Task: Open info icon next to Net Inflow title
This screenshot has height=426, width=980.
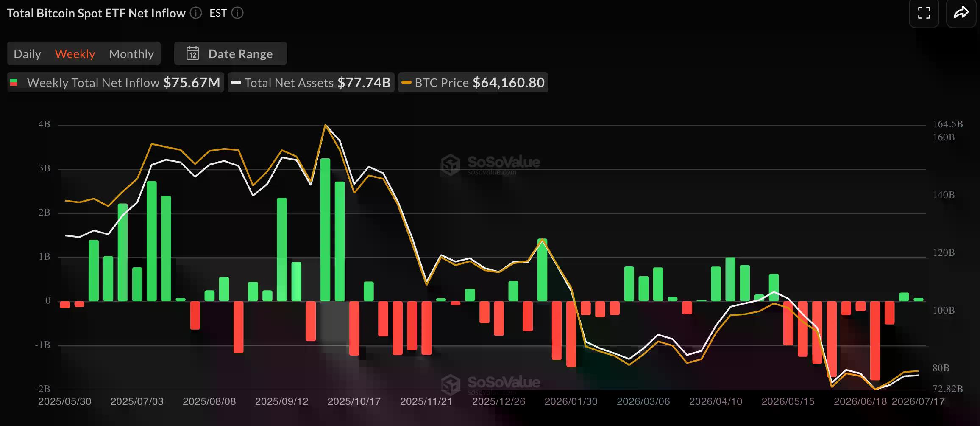Action: (196, 13)
